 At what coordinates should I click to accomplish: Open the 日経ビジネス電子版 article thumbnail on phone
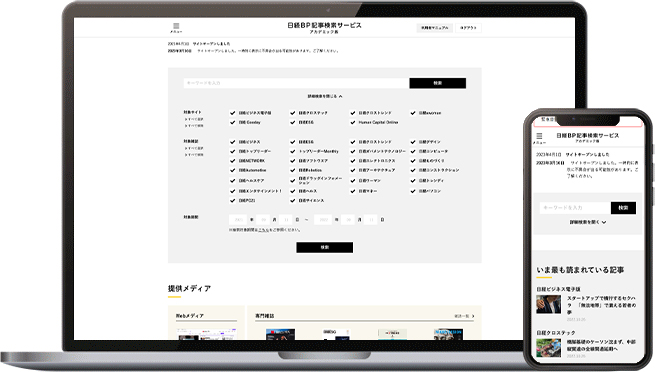click(548, 304)
